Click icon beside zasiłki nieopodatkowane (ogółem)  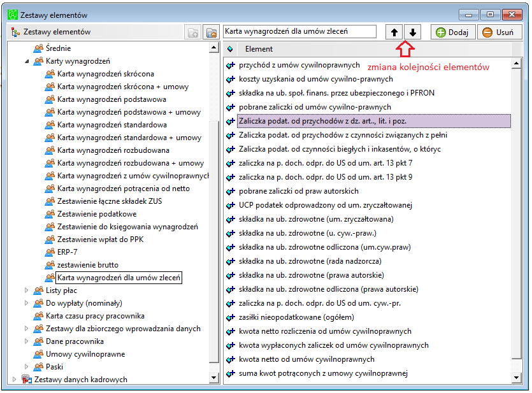coord(231,317)
